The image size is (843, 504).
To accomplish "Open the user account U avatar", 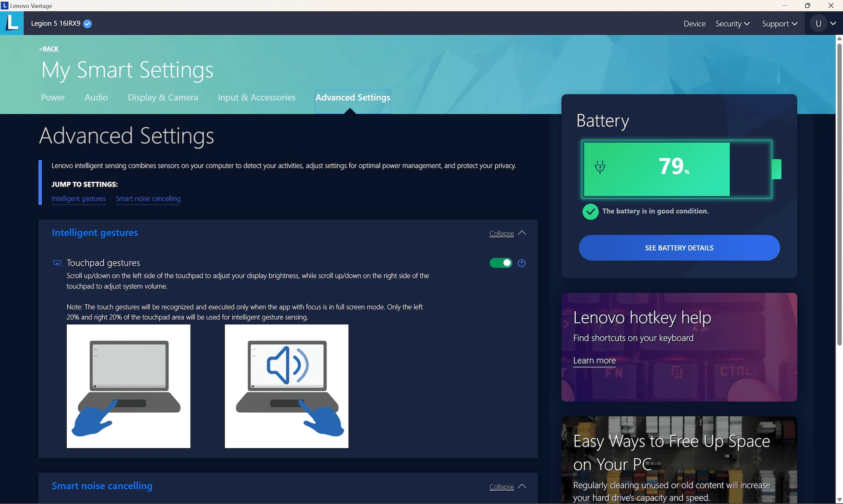I will tap(818, 24).
